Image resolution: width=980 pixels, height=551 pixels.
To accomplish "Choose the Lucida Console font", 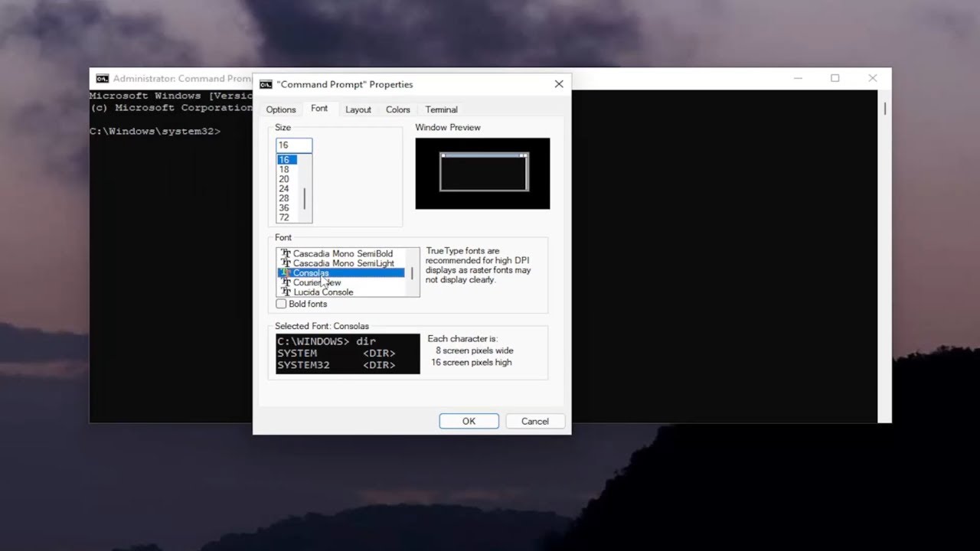I will (323, 292).
